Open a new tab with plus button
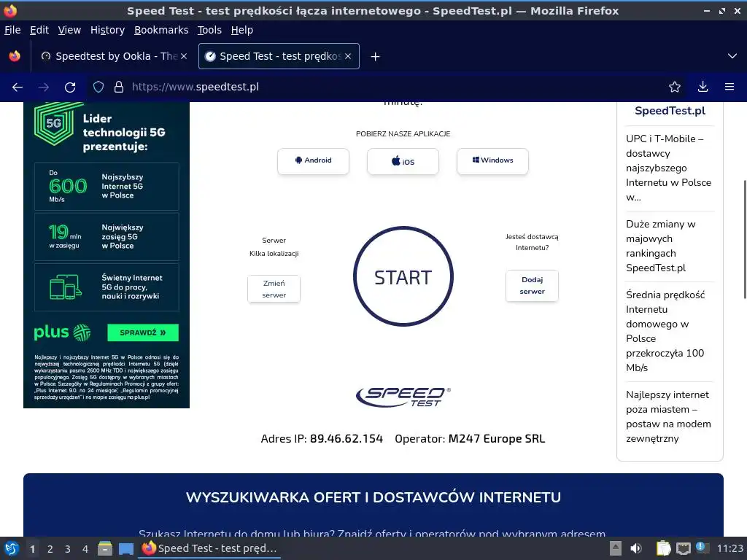Image resolution: width=747 pixels, height=560 pixels. click(376, 57)
